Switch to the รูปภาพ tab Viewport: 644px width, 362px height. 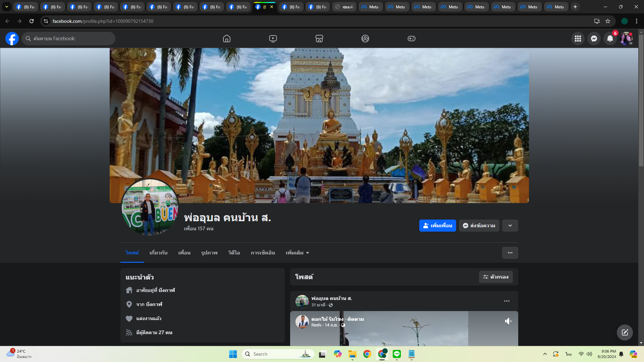click(209, 253)
